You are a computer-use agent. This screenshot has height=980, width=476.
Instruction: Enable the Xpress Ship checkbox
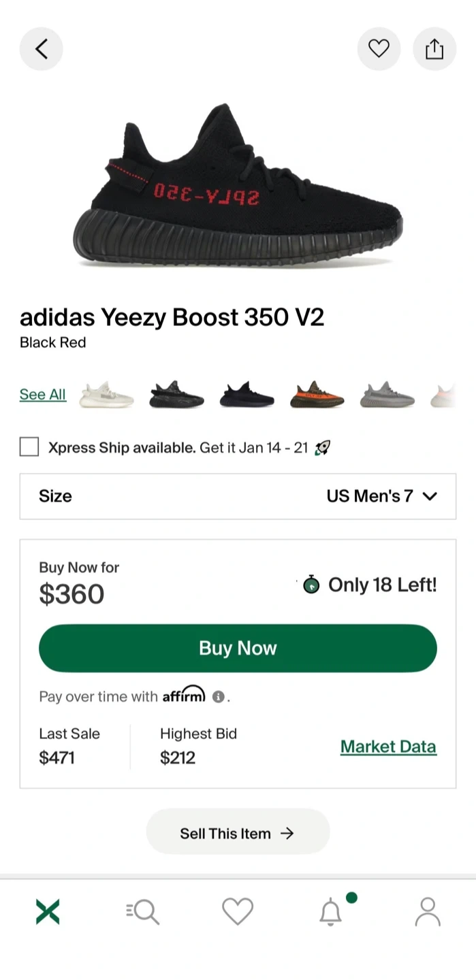(29, 447)
